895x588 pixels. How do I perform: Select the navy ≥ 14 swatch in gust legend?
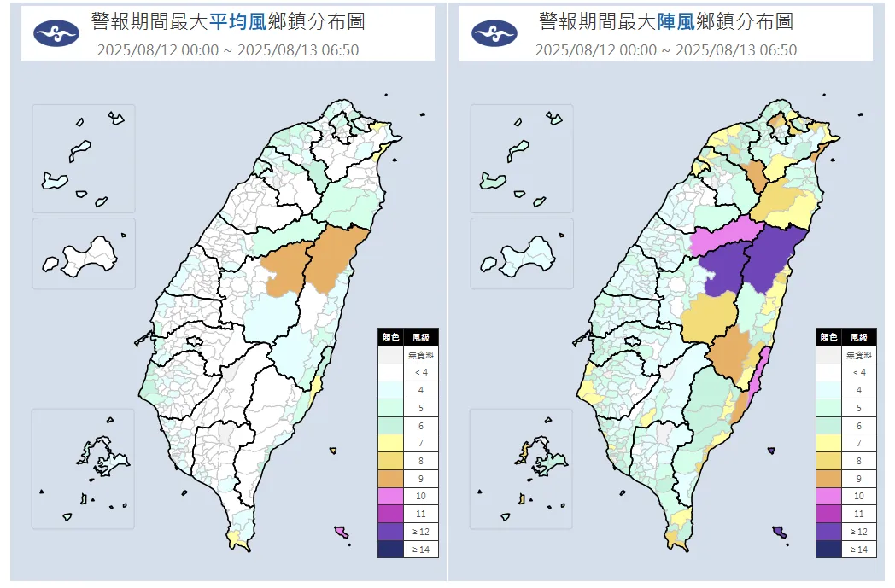click(828, 550)
